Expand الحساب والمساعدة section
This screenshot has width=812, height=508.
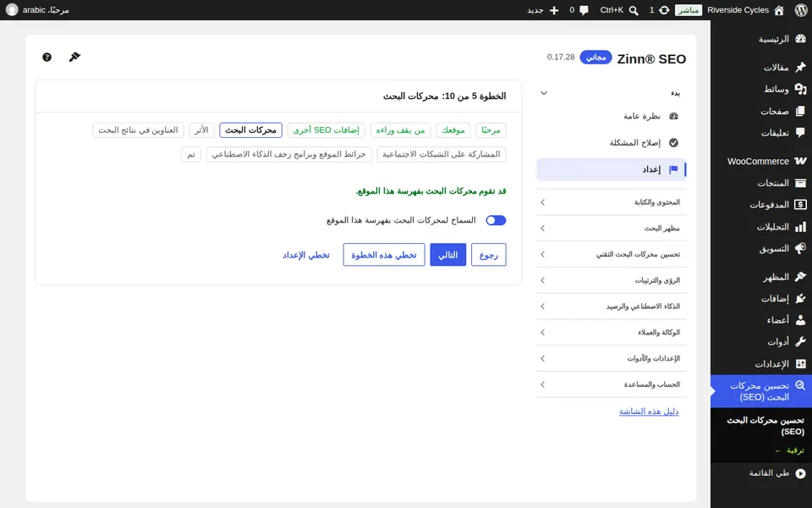point(612,384)
